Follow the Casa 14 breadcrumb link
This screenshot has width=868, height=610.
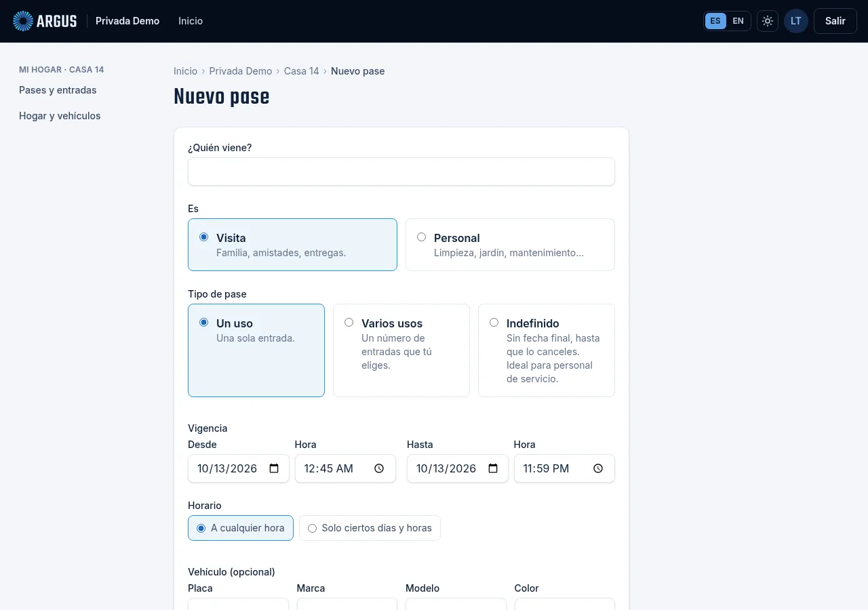click(301, 71)
